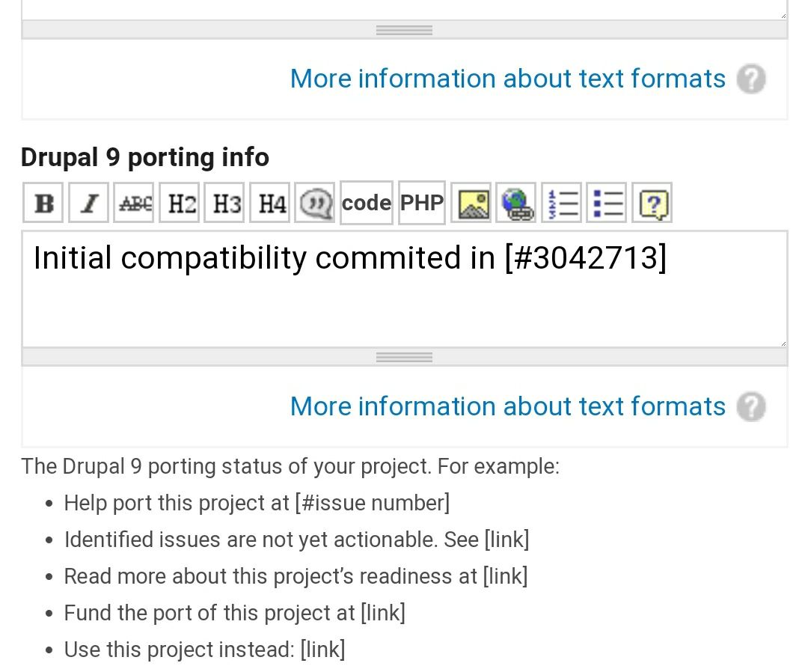Grab the resize grippie below the porting info textarea

tap(405, 357)
